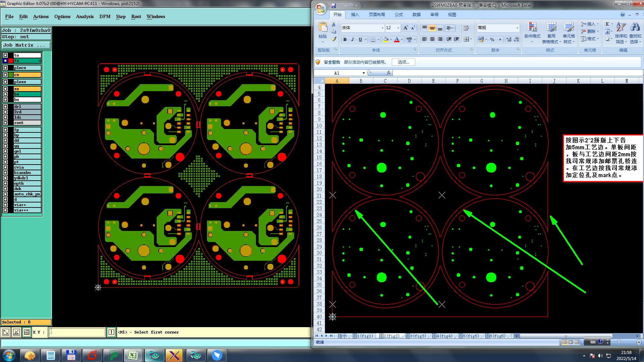Click the insert function fx icon

click(388, 73)
